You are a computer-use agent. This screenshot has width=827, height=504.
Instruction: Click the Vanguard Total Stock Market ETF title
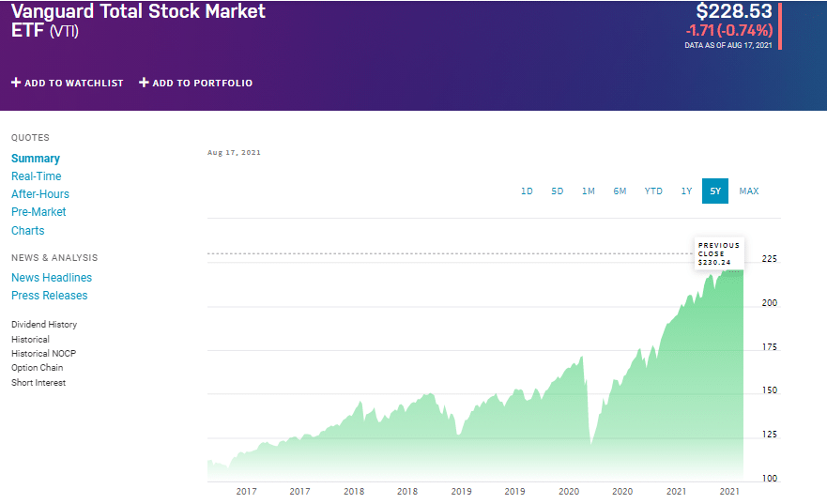[x=138, y=20]
